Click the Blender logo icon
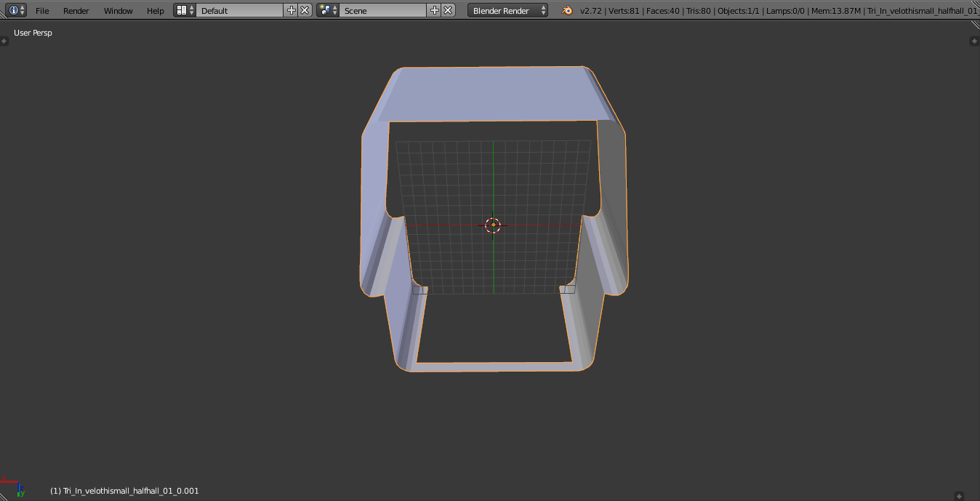This screenshot has height=501, width=980. pos(566,10)
